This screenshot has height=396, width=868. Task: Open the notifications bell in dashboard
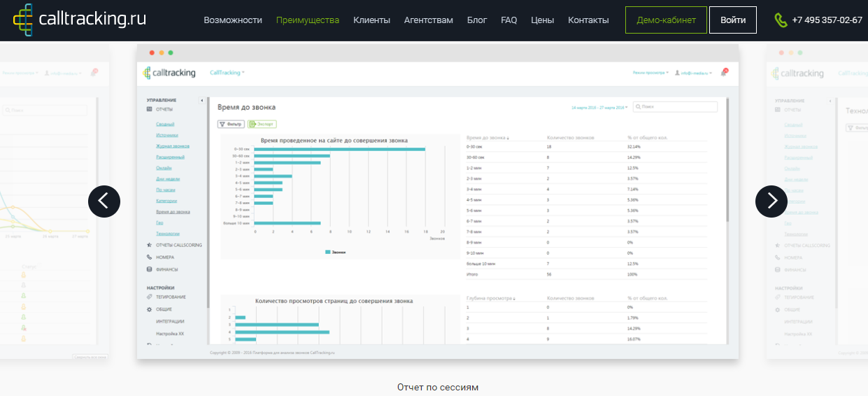click(725, 72)
